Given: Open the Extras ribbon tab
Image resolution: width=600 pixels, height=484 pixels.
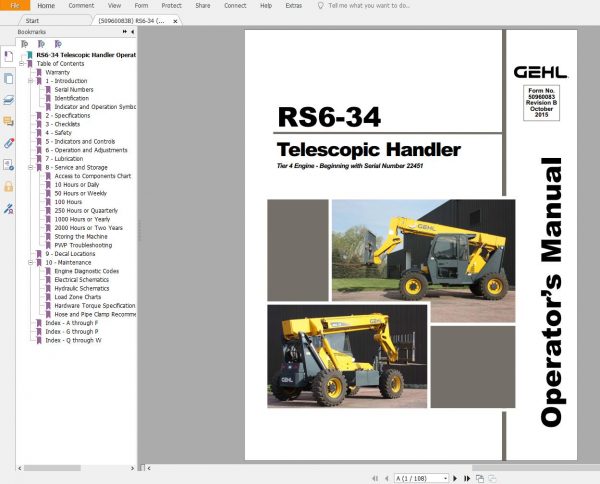Looking at the screenshot, I should pyautogui.click(x=293, y=5).
